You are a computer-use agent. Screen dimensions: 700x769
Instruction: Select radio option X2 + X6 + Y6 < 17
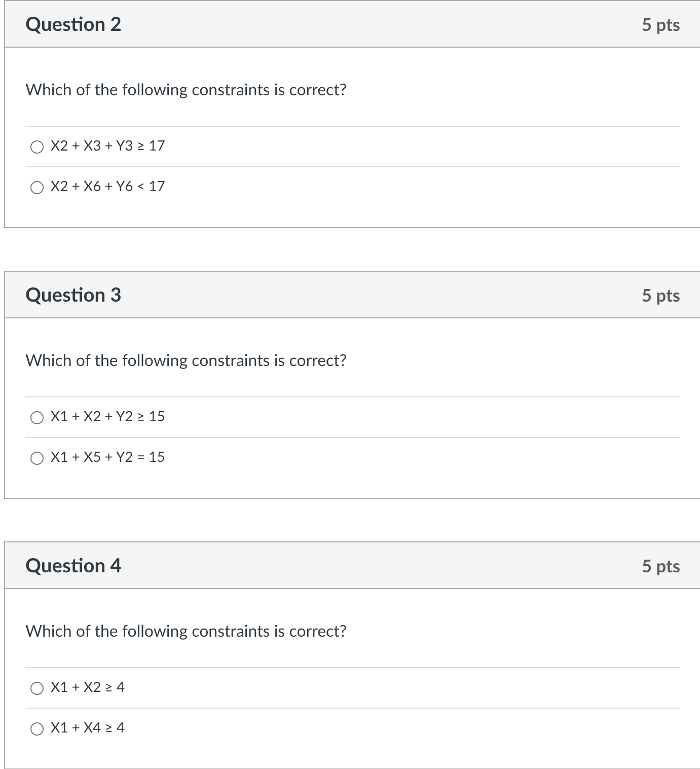(x=37, y=187)
